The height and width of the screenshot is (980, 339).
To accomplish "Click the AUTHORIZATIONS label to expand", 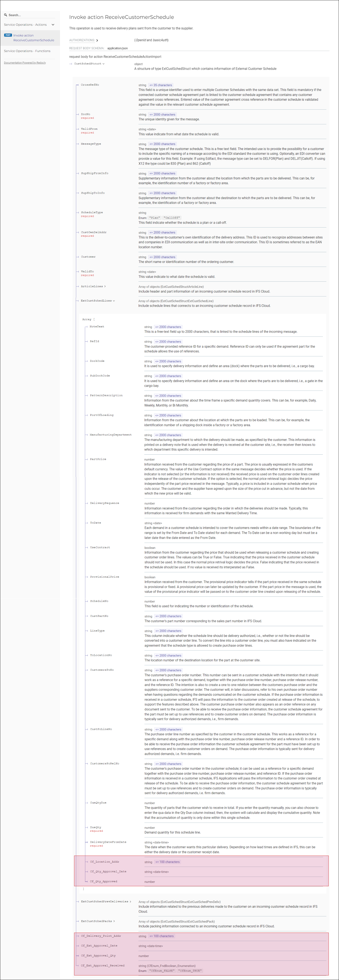I will tap(82, 40).
